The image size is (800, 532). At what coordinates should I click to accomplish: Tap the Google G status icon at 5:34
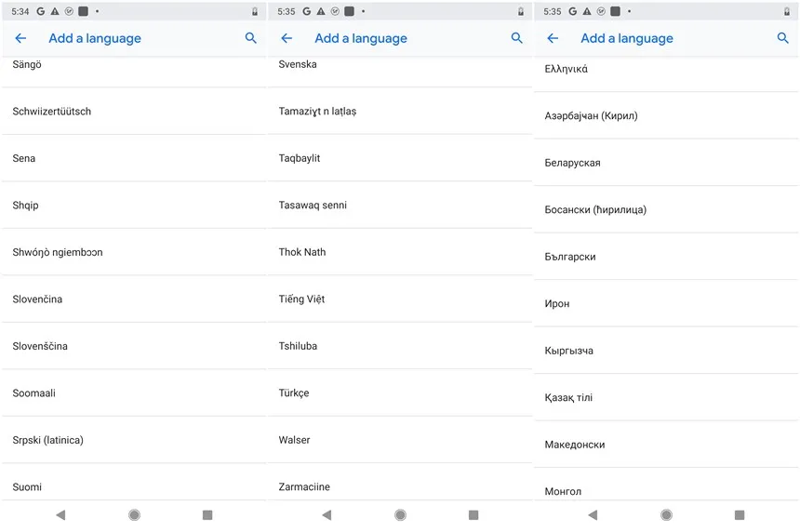(x=41, y=11)
